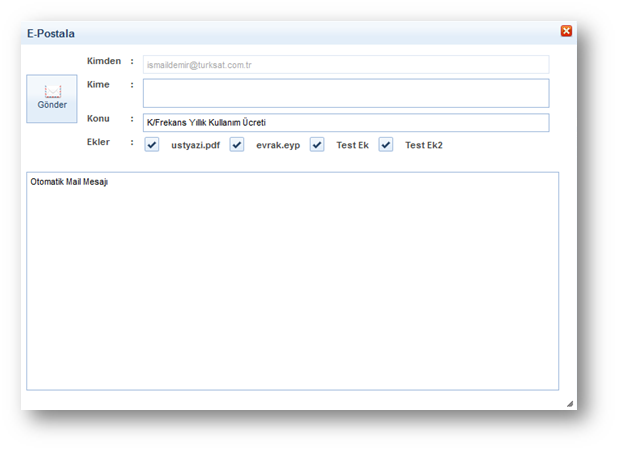Click the Kime field label
Viewport: 619px width, 452px height.
[x=98, y=85]
